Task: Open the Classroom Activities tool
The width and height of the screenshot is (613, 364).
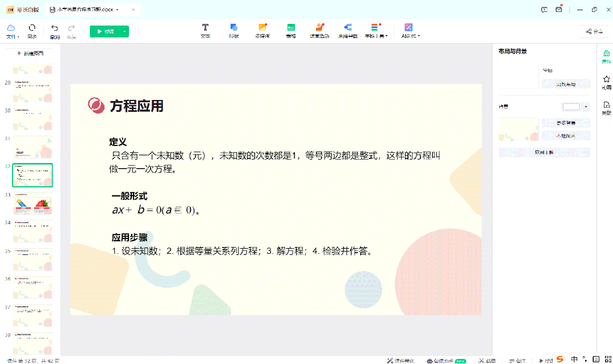Action: pos(319,31)
